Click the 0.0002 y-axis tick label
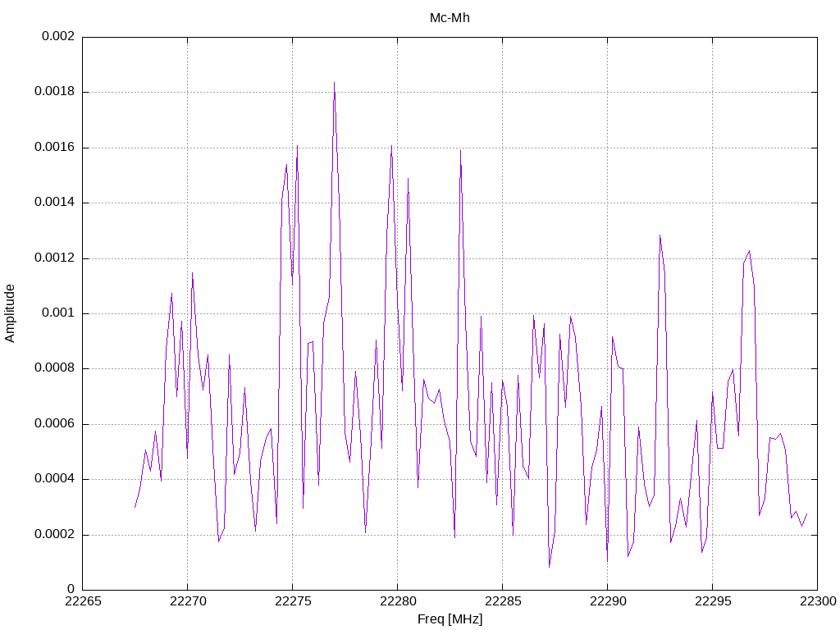The height and width of the screenshot is (630, 840). [x=54, y=534]
